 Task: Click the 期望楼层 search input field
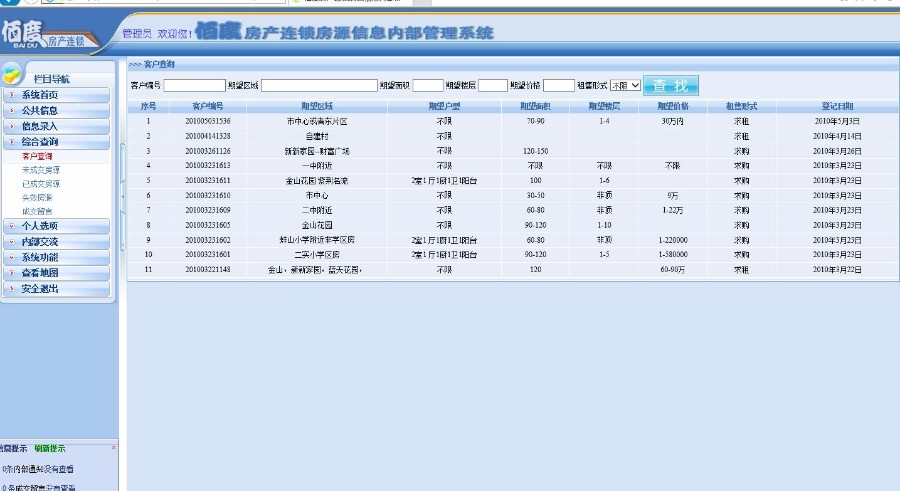pyautogui.click(x=493, y=86)
